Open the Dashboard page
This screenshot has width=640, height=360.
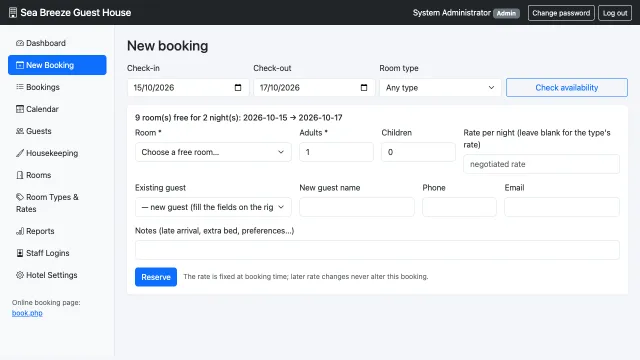tap(57, 43)
